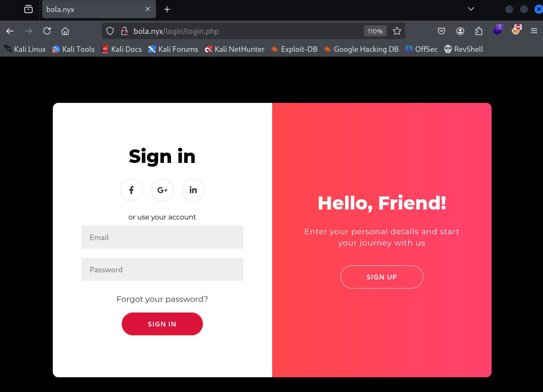Click the Facebook sign-in icon
Image resolution: width=543 pixels, height=392 pixels.
tap(131, 190)
